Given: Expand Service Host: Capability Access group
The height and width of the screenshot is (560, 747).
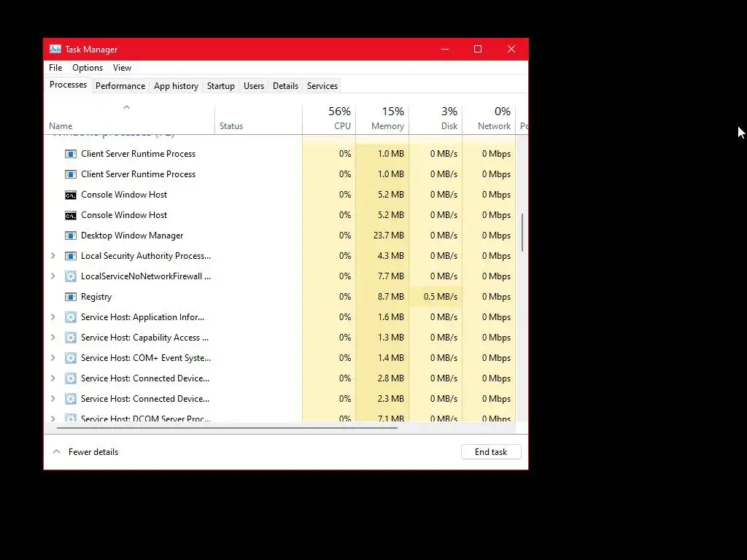Looking at the screenshot, I should click(x=53, y=338).
